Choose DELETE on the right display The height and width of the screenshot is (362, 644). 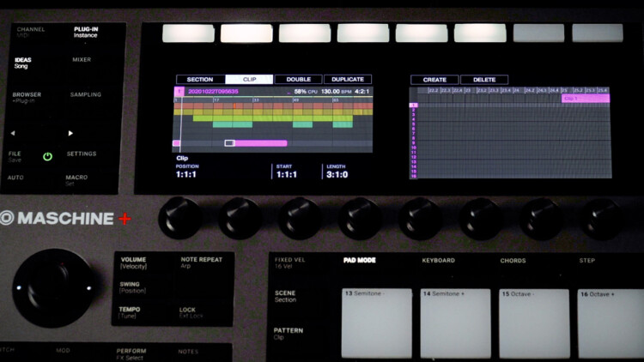[x=484, y=80]
